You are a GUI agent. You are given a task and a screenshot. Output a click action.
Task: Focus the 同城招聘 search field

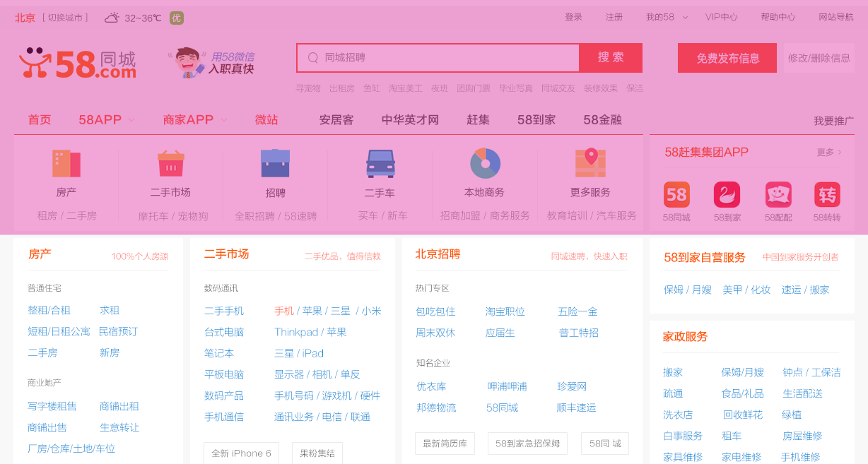[x=438, y=58]
